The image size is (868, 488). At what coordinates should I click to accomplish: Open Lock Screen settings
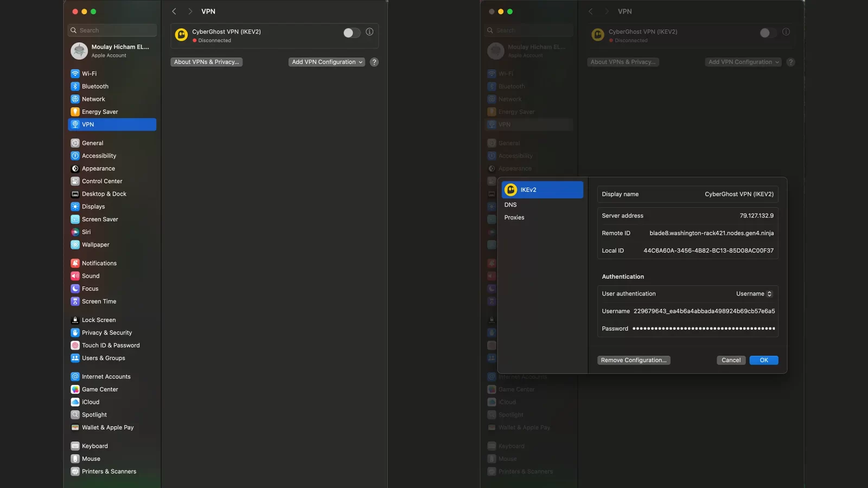pyautogui.click(x=112, y=320)
